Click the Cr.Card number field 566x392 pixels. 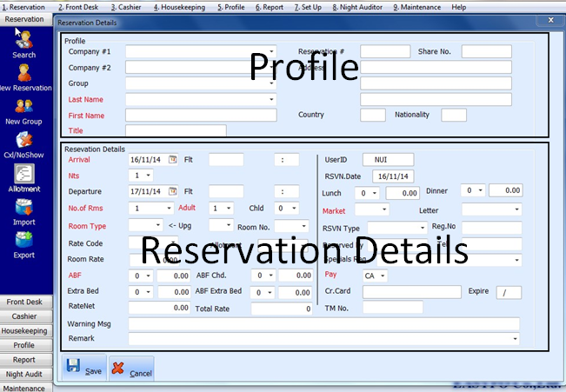[412, 292]
